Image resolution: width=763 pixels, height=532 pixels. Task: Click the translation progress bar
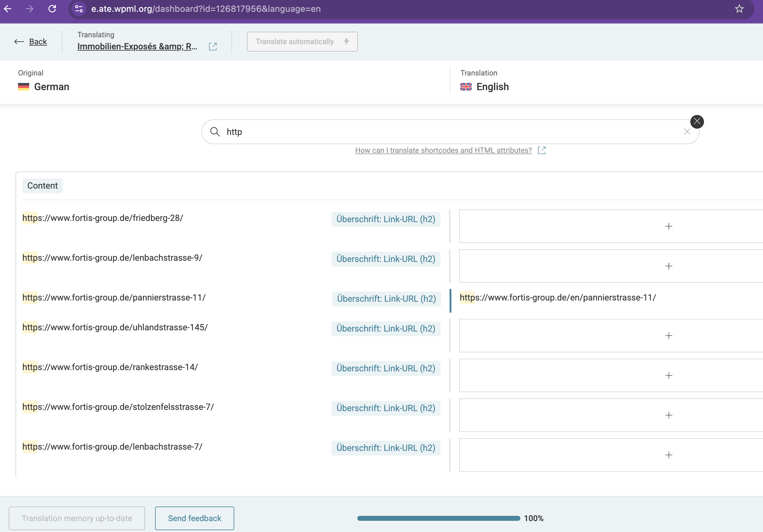pyautogui.click(x=439, y=518)
